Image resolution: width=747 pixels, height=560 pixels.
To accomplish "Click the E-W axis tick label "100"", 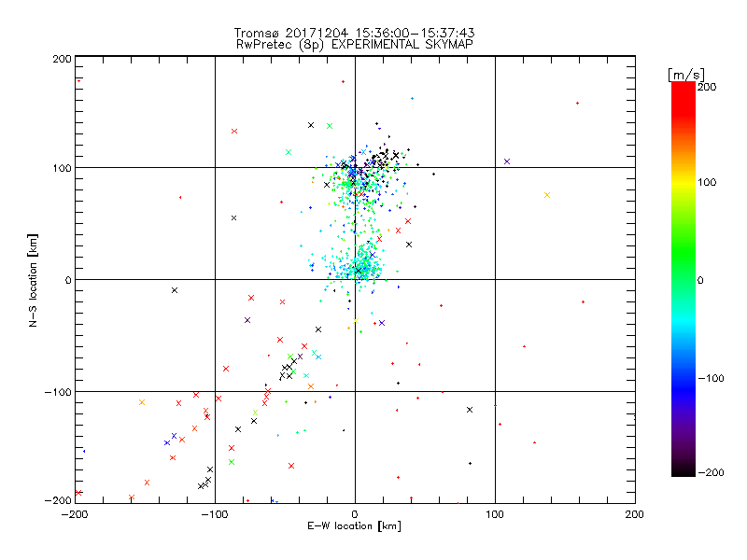I will pyautogui.click(x=495, y=514).
